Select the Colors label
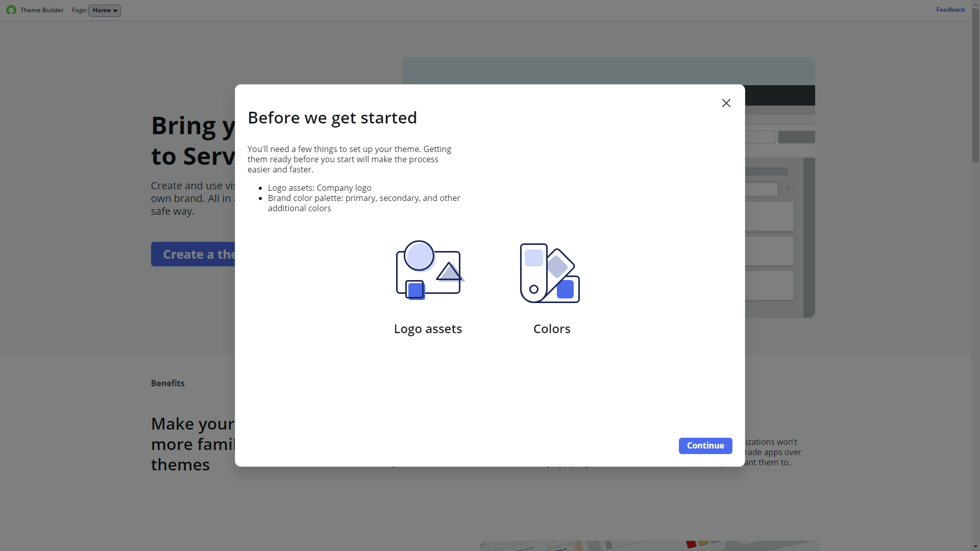 click(552, 329)
